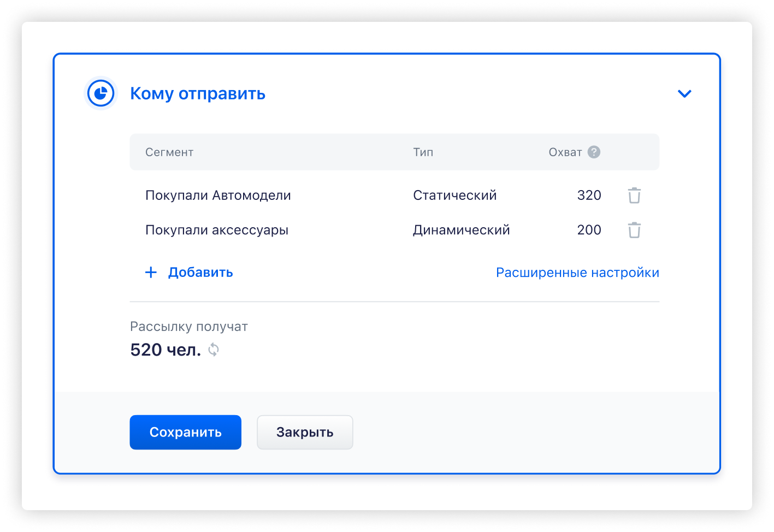This screenshot has width=774, height=532.
Task: Click the Тип column header
Action: [423, 152]
